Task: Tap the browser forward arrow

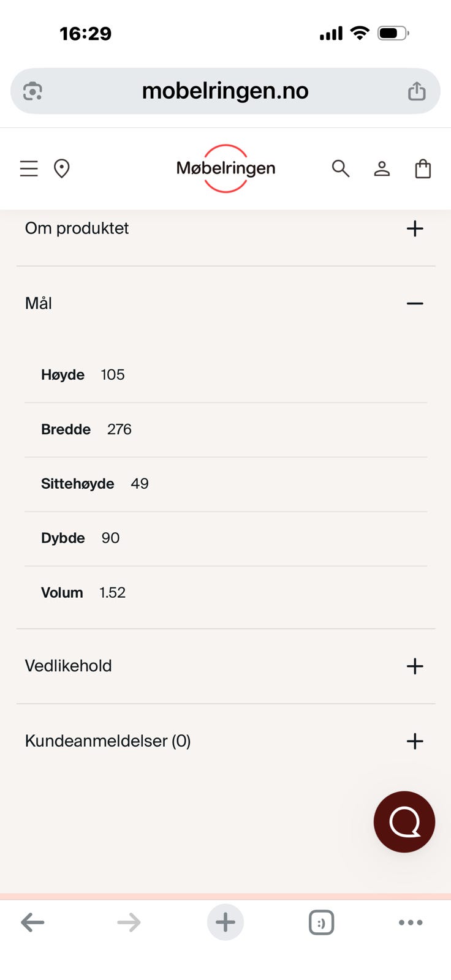Action: coord(129,922)
